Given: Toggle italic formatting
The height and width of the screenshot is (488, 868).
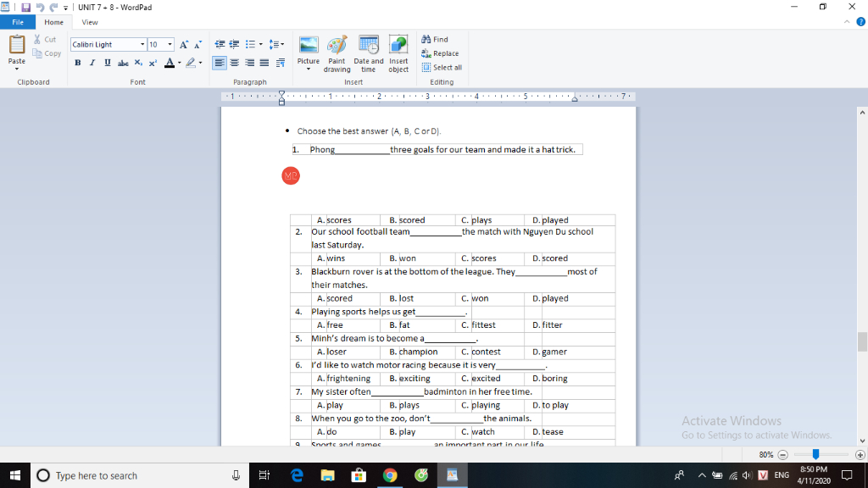Looking at the screenshot, I should (92, 63).
